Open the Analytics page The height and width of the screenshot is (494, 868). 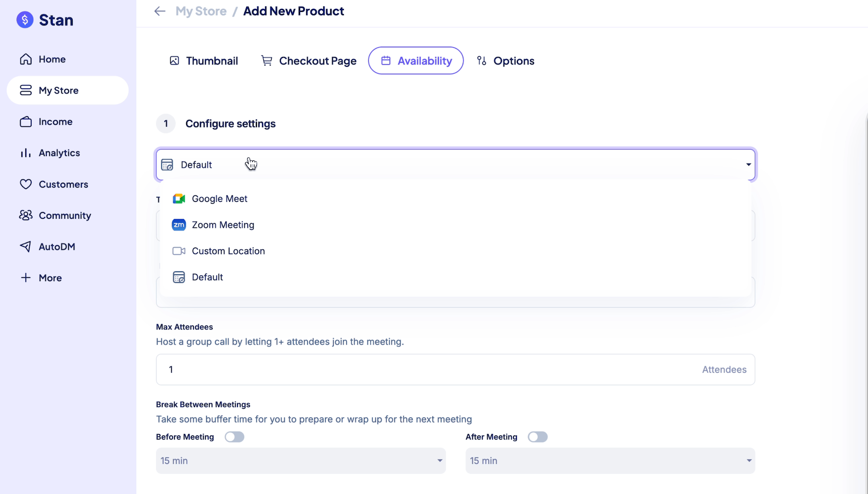click(59, 153)
